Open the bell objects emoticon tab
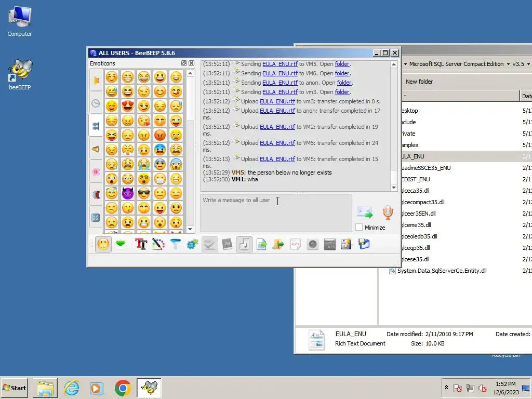The width and height of the screenshot is (532, 399). pos(96,149)
